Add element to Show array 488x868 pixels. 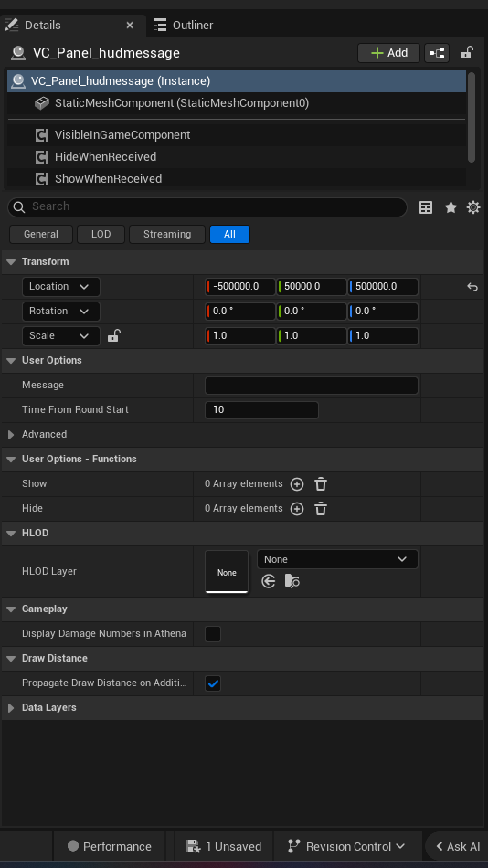coord(297,484)
